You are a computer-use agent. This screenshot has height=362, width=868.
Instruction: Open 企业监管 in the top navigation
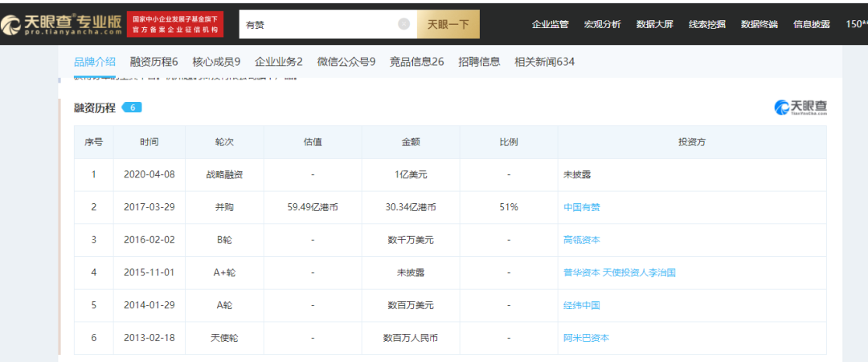pos(550,24)
